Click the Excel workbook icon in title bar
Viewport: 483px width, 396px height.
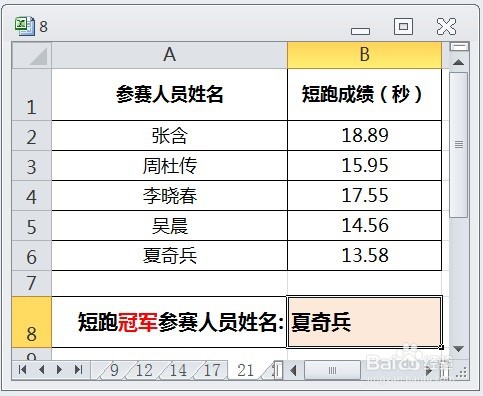tap(24, 26)
